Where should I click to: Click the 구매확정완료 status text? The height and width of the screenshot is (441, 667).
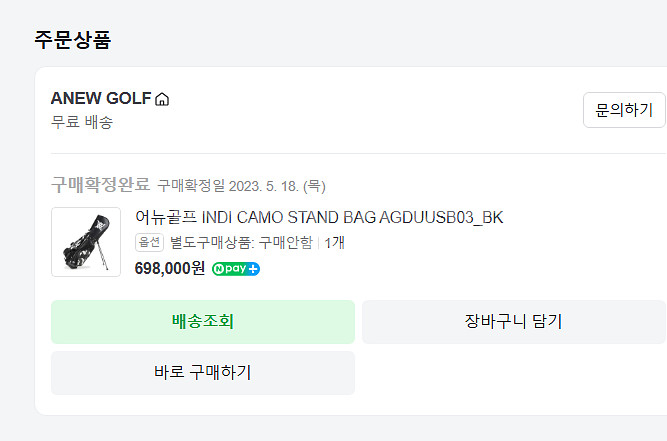point(100,185)
